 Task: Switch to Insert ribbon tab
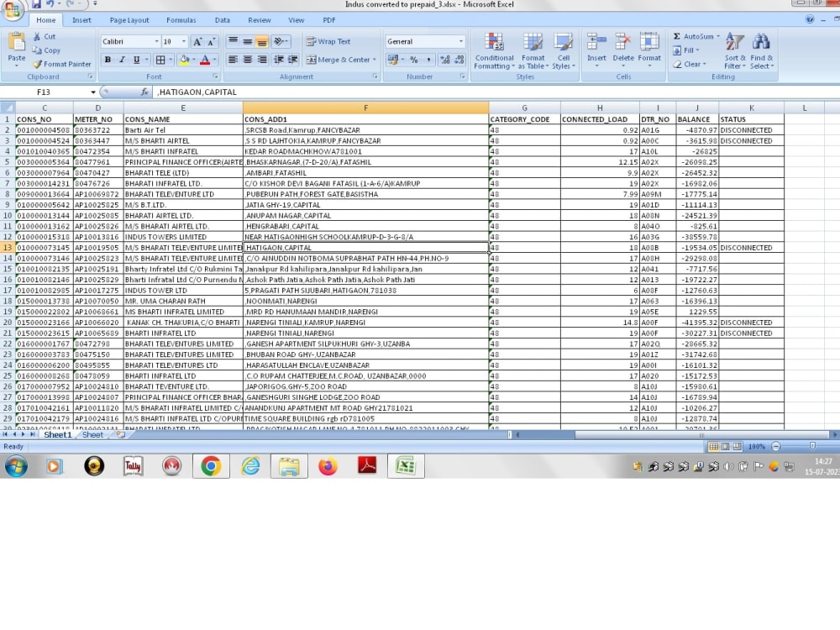(81, 20)
